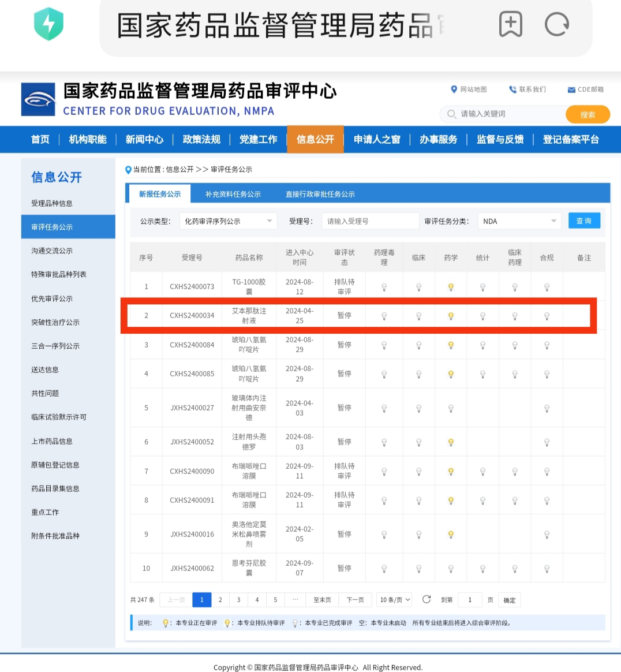Screen dimensions: 621x672
Task: Expand the 公示类型 dropdown
Action: pos(229,221)
